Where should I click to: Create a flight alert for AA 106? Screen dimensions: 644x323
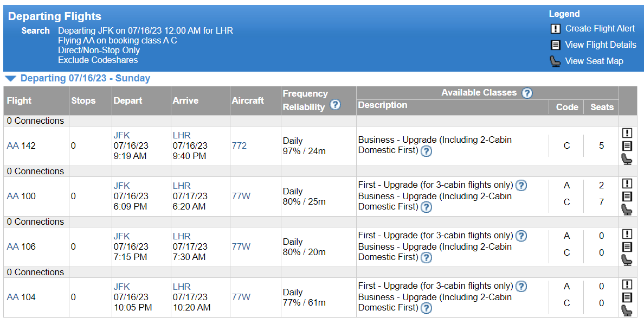coord(627,234)
